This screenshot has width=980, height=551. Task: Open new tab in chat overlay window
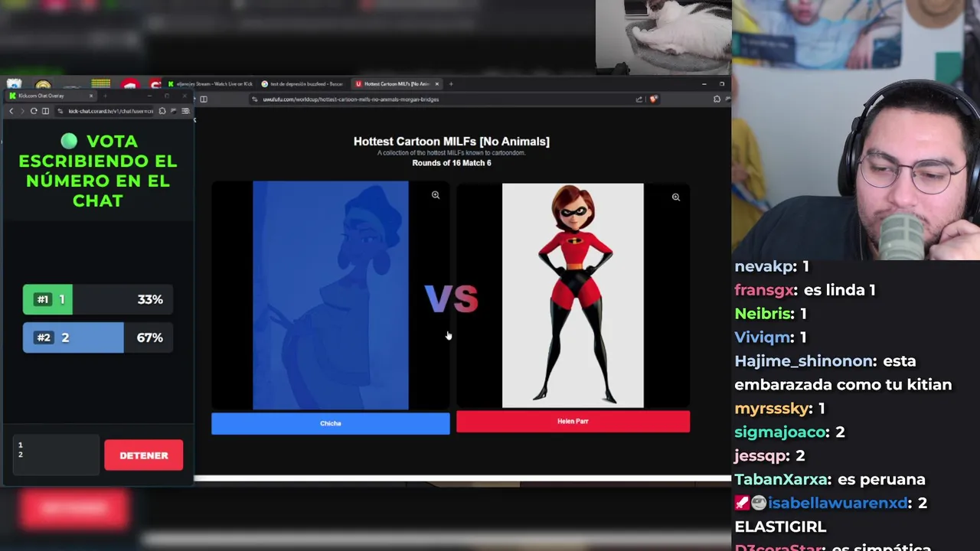[105, 96]
